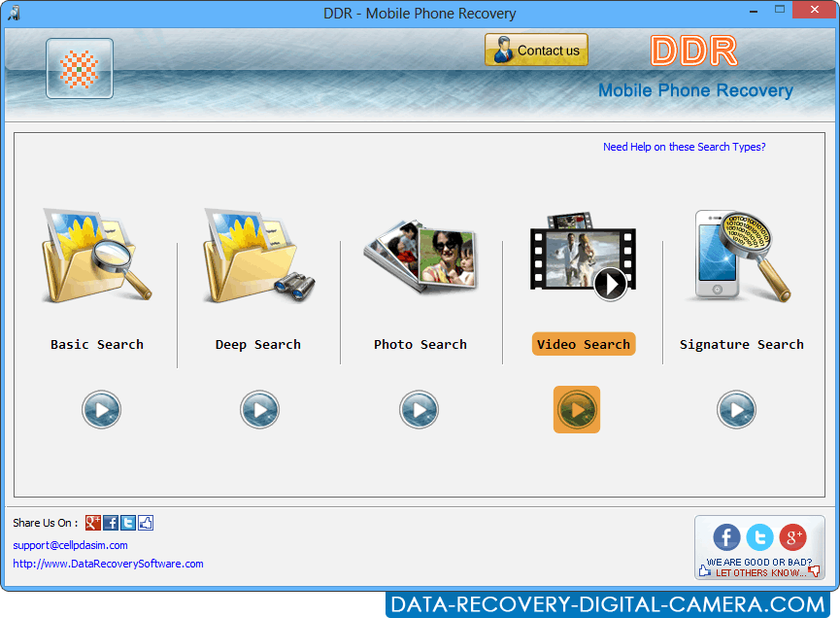Viewport: 840px width, 618px height.
Task: Click the DDR orange logo text
Action: [x=694, y=51]
